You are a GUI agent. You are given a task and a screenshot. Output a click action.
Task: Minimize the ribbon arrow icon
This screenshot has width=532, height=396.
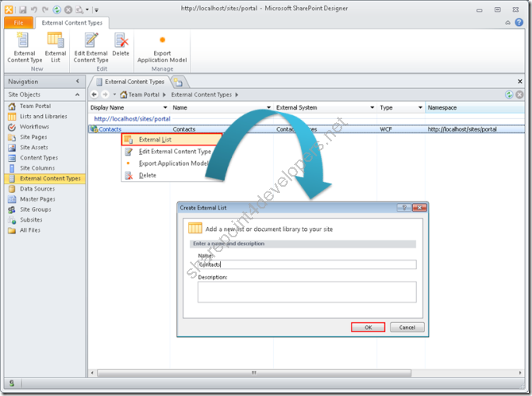coord(508,23)
